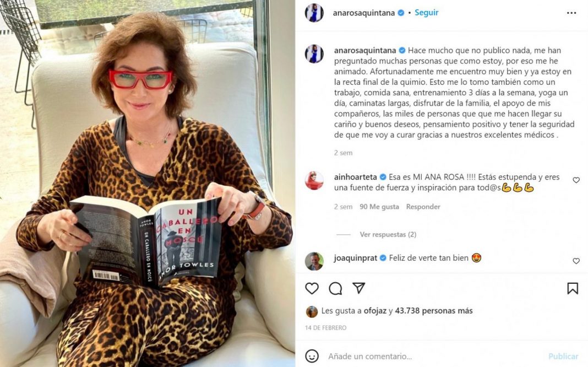Save the post with the bookmark icon
This screenshot has width=588, height=367.
tap(572, 288)
